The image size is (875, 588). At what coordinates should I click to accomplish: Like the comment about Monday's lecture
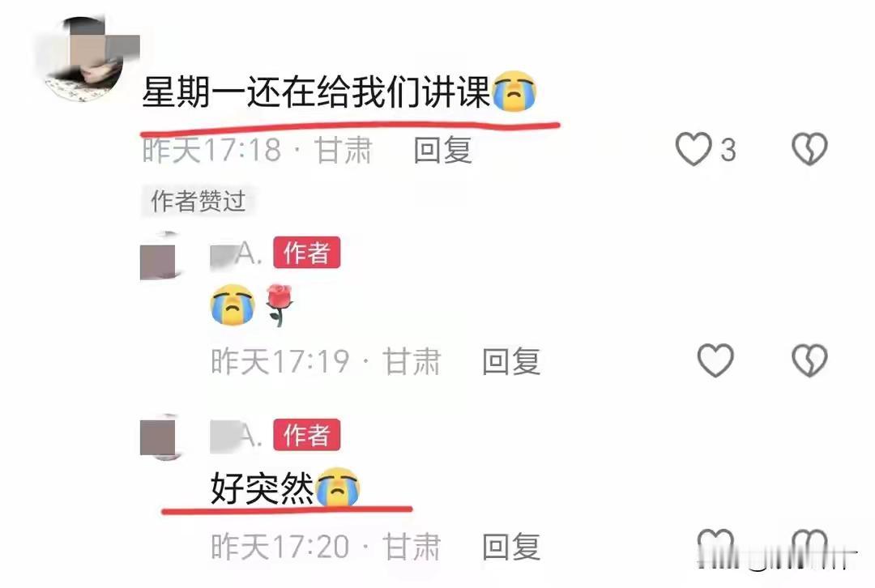click(x=694, y=149)
